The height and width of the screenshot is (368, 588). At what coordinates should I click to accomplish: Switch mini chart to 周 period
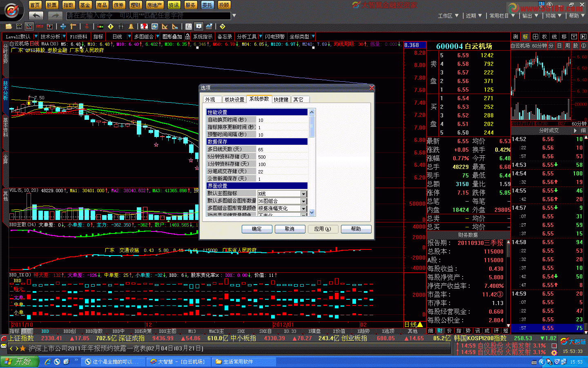568,46
